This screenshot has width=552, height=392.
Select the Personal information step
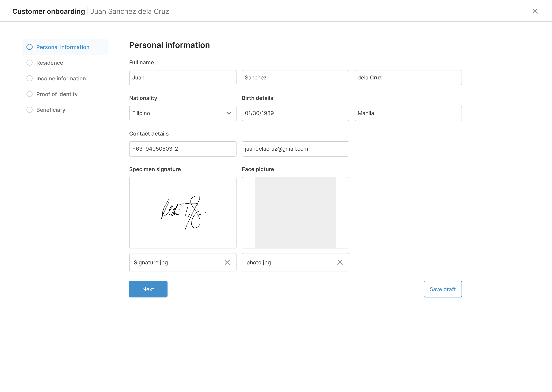tap(63, 47)
